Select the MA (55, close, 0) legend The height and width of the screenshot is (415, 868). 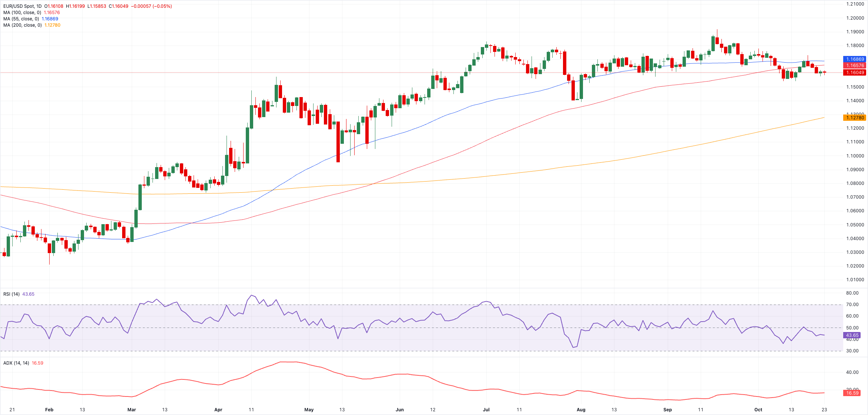(21, 19)
